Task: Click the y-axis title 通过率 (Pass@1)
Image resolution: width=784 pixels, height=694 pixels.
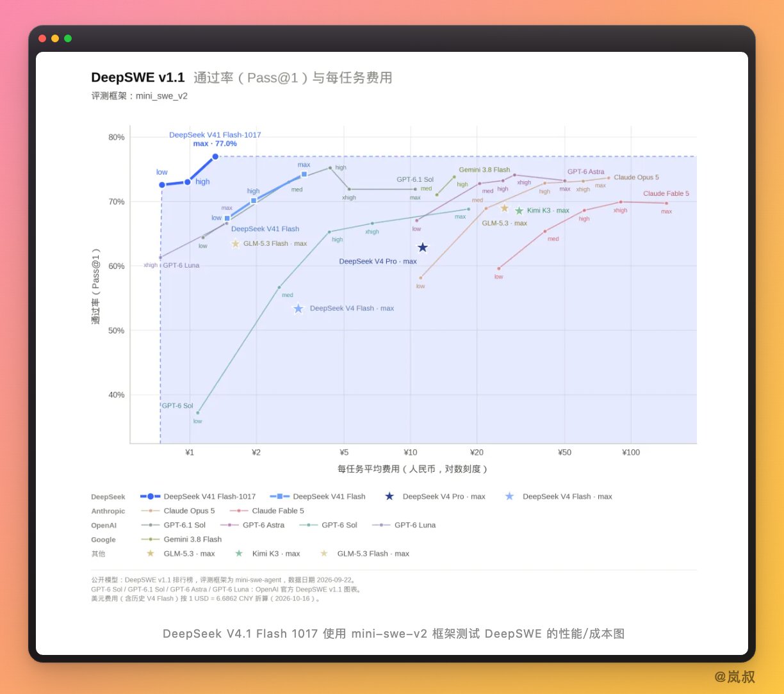Action: 95,286
